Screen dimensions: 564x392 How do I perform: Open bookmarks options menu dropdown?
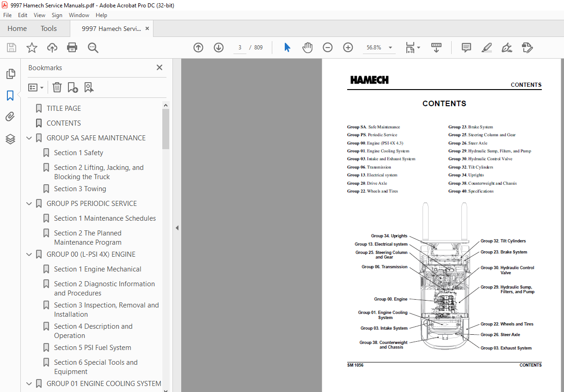pyautogui.click(x=36, y=87)
